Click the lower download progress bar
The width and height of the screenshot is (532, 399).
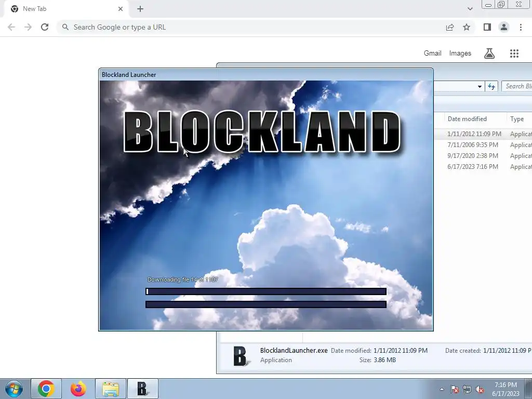(266, 304)
